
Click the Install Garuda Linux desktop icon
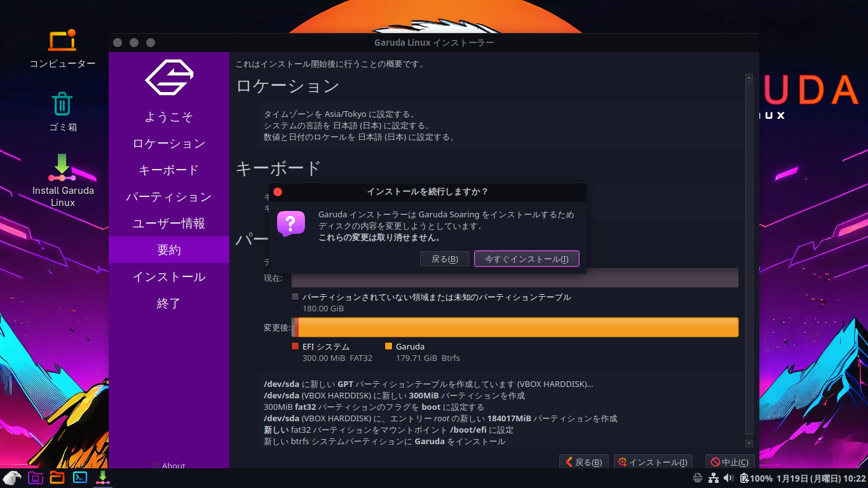pos(62,180)
